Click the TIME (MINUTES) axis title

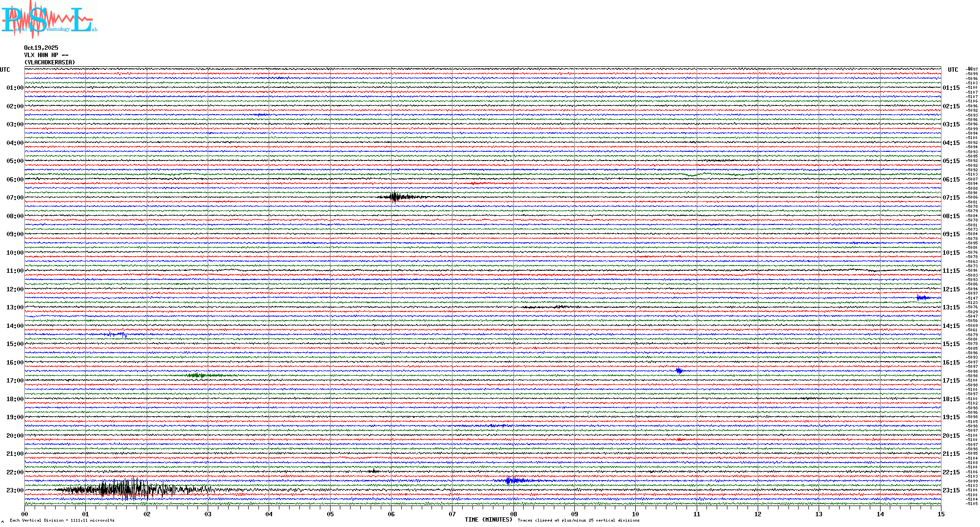(x=488, y=520)
